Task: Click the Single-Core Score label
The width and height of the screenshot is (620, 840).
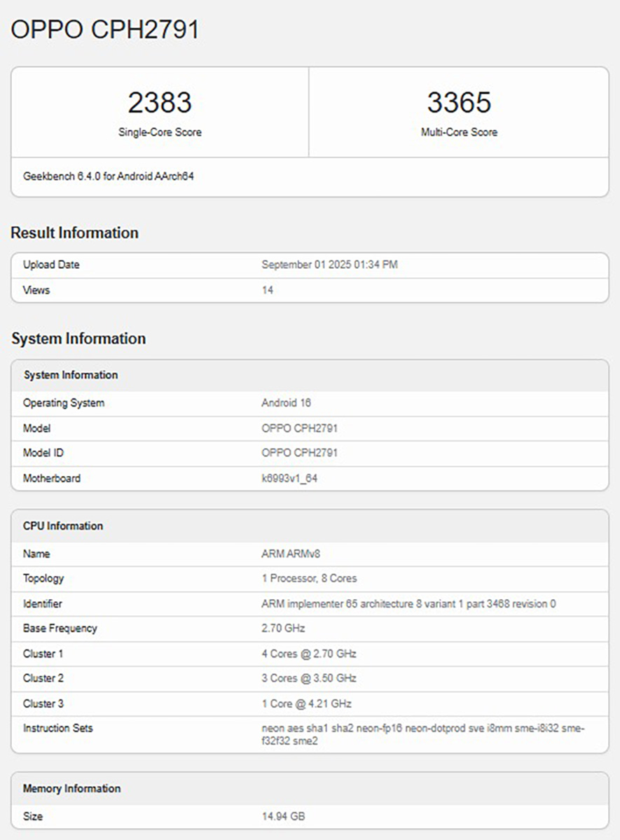Action: coord(160,132)
